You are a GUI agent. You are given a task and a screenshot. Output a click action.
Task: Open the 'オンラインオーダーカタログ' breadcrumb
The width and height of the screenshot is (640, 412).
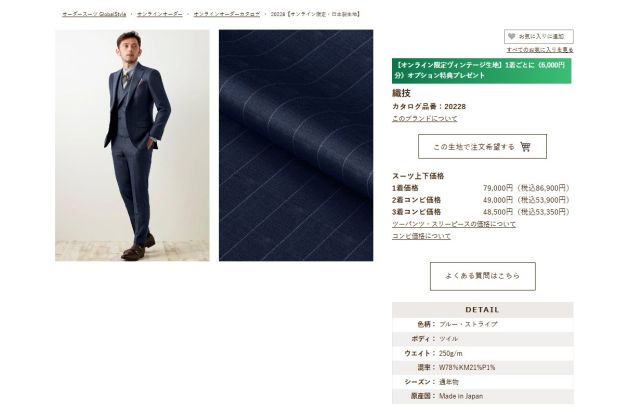point(227,14)
